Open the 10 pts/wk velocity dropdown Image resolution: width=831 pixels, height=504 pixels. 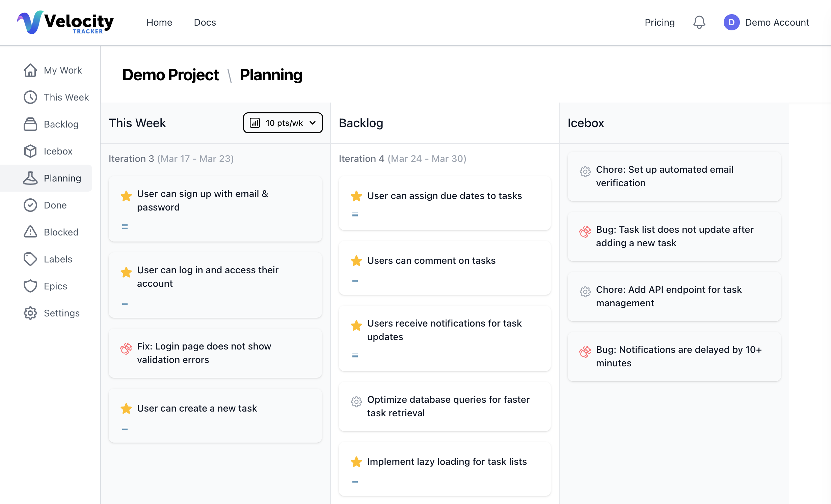(283, 123)
